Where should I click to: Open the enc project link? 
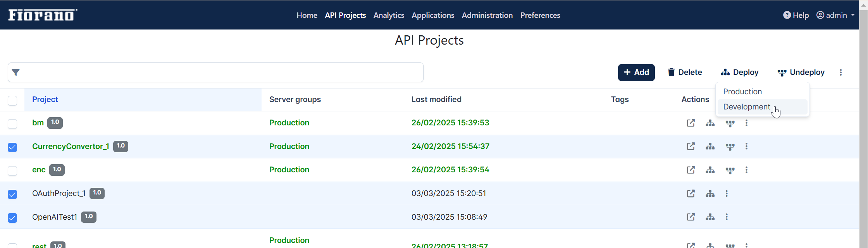[x=39, y=170]
